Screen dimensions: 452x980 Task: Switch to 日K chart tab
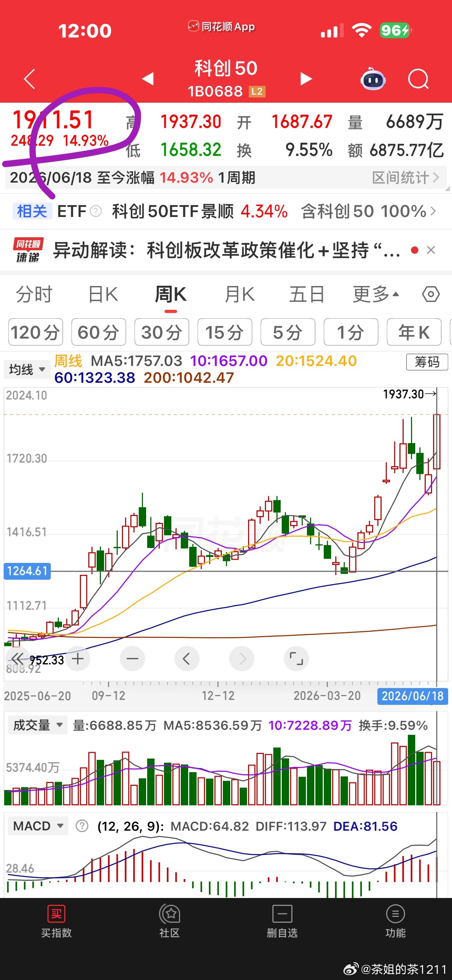pyautogui.click(x=103, y=294)
